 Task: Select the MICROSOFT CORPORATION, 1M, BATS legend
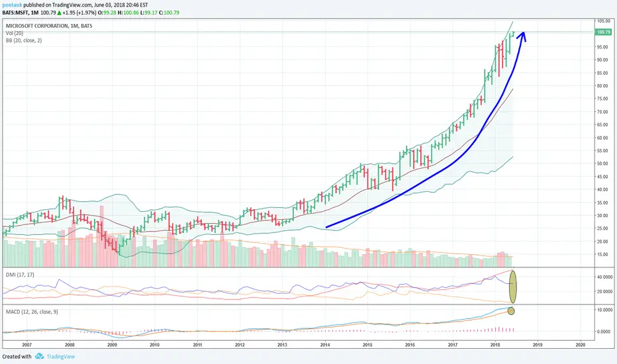pos(49,26)
